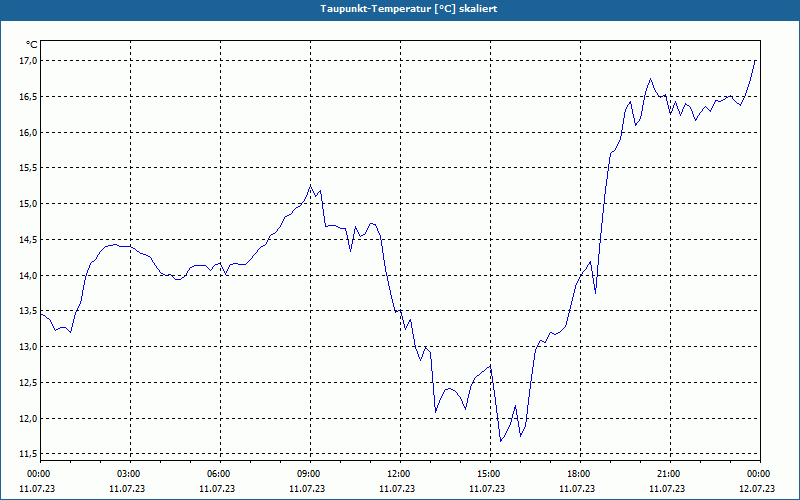Viewport: 800px width, 500px height.
Task: Click the 13,5 y-axis label
Action: (x=30, y=311)
